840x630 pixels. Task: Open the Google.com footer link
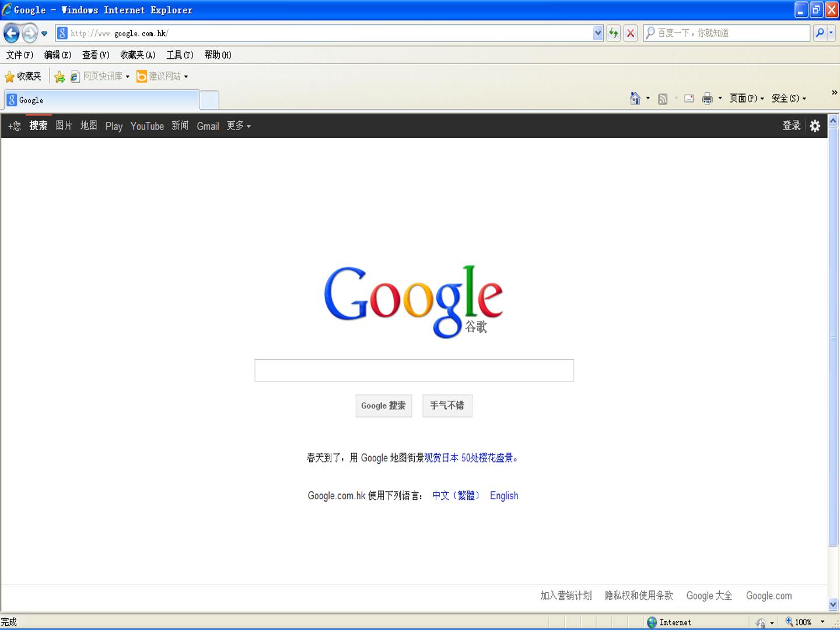769,596
